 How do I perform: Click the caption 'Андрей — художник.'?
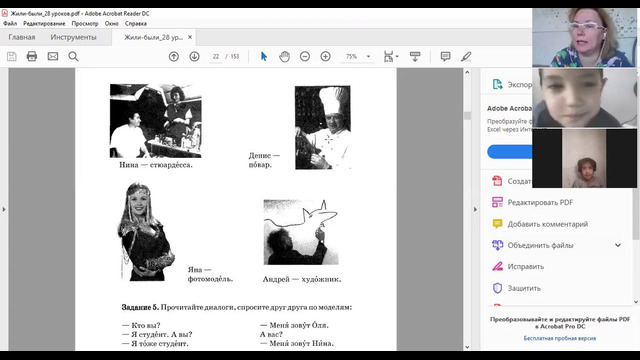(302, 279)
